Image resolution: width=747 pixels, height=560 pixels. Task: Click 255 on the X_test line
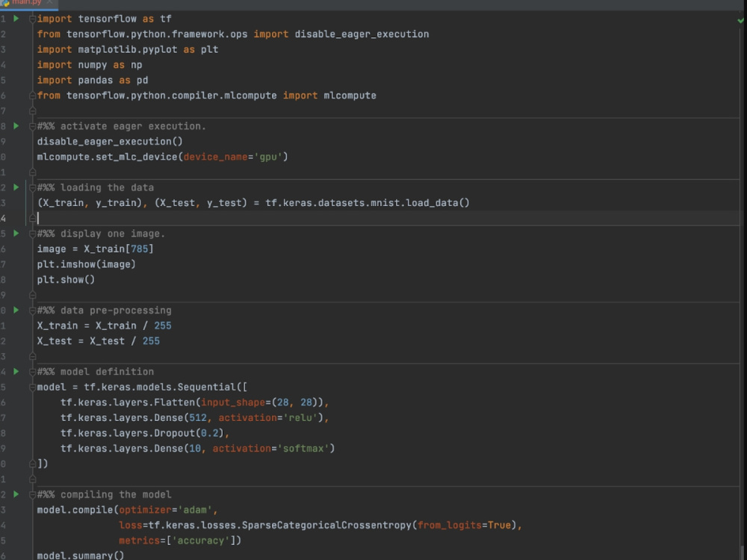pos(151,341)
